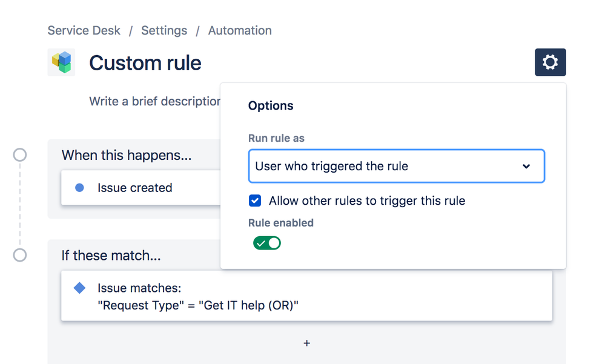Click the plus icon to add condition
Image resolution: width=605 pixels, height=364 pixels.
point(306,343)
